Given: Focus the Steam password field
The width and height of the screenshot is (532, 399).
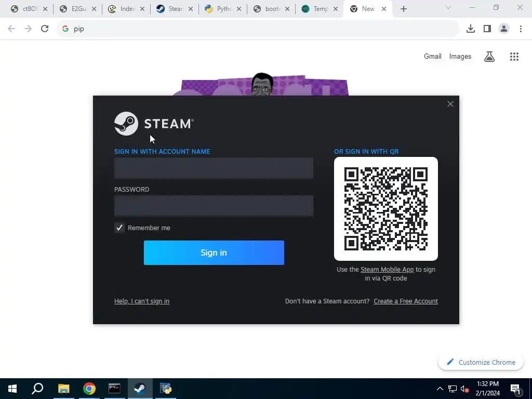Looking at the screenshot, I should (x=214, y=206).
